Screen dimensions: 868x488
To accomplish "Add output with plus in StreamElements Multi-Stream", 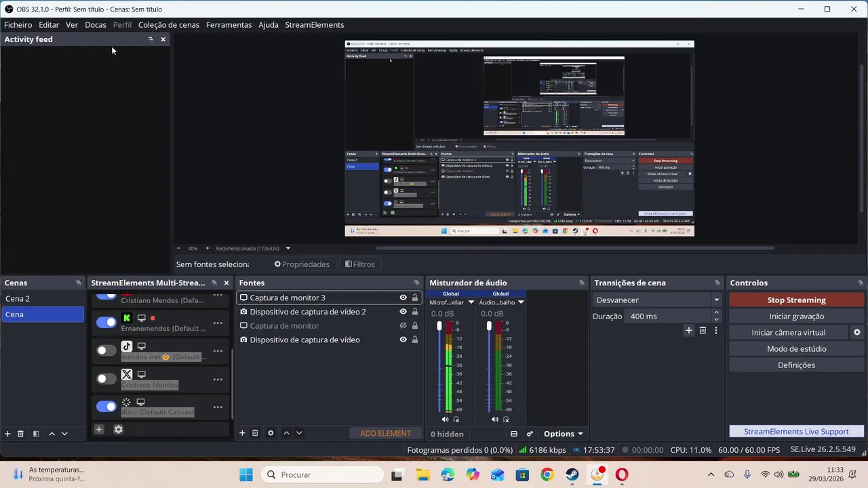I will pos(99,429).
